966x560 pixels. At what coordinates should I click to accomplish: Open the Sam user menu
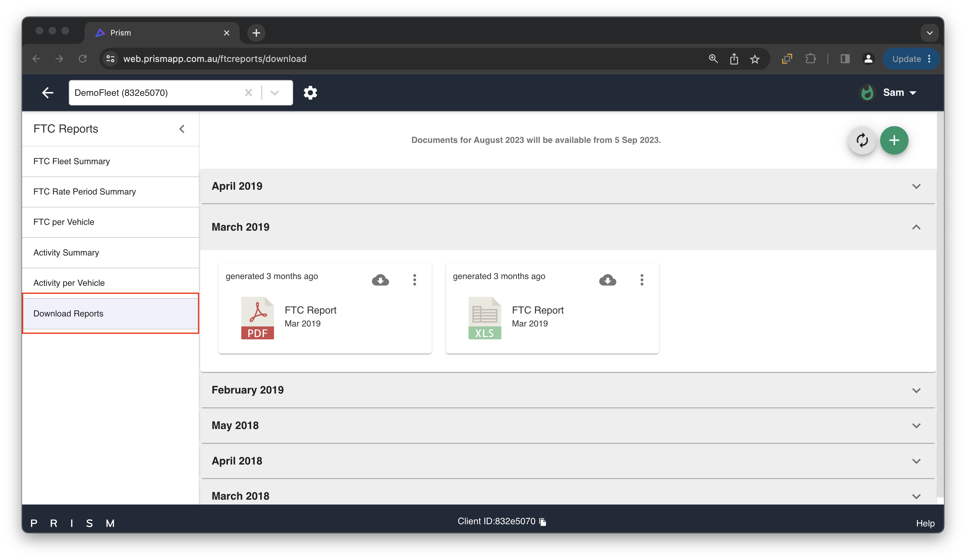coord(899,93)
